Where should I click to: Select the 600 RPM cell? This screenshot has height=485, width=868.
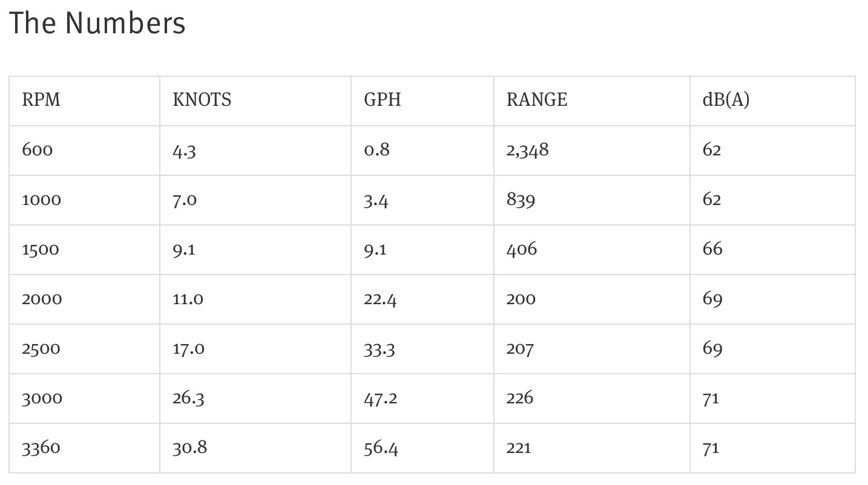[x=84, y=151]
